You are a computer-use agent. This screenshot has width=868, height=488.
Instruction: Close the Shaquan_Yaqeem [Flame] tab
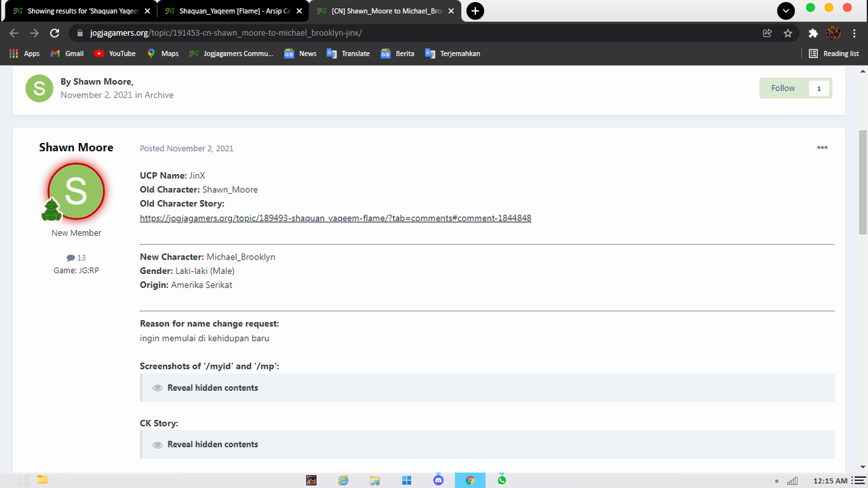point(299,11)
